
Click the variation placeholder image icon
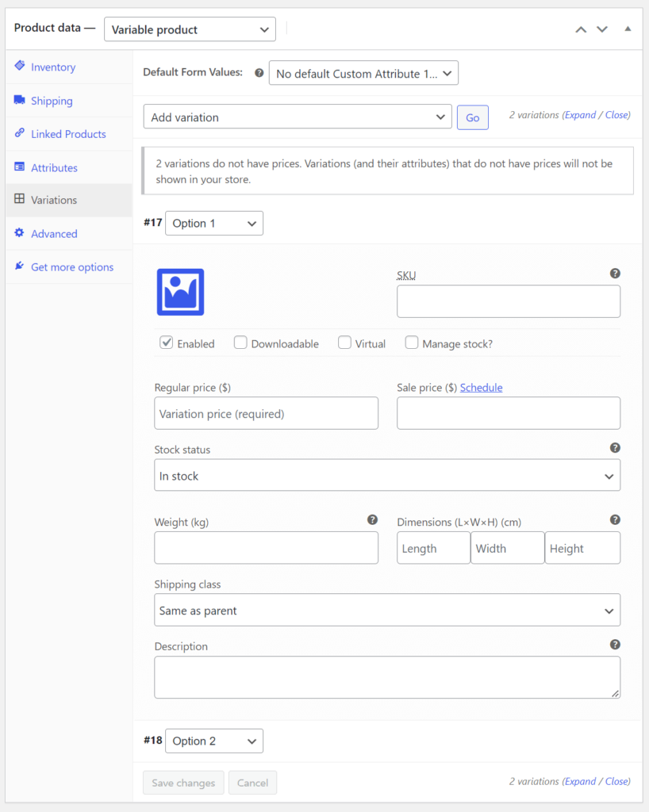tap(180, 292)
